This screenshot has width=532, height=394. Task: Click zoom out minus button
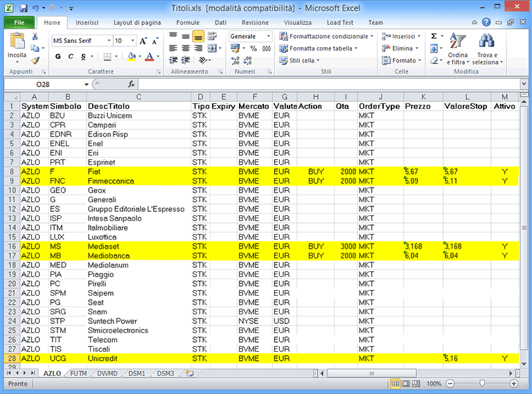click(450, 384)
